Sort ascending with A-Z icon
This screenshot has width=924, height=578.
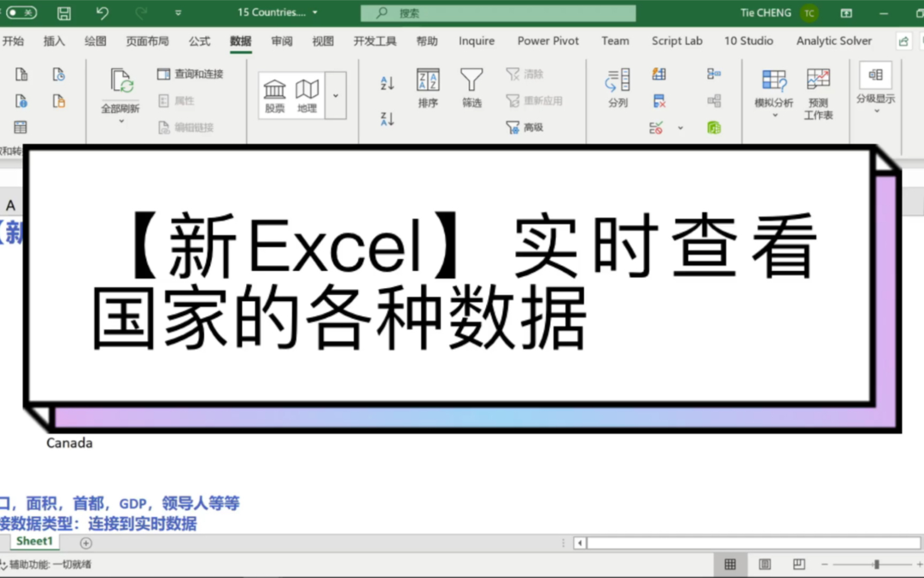click(387, 83)
